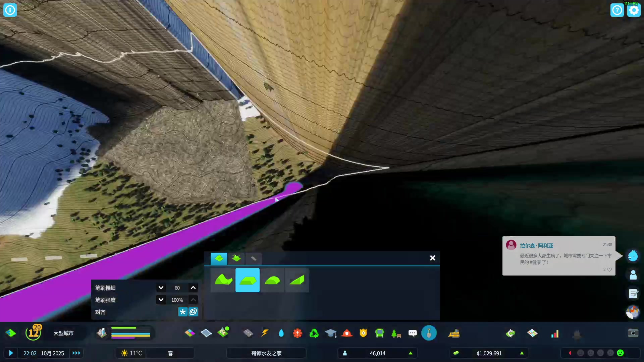This screenshot has height=362, width=644.
Task: Open the water and sewage menu
Action: (281, 333)
